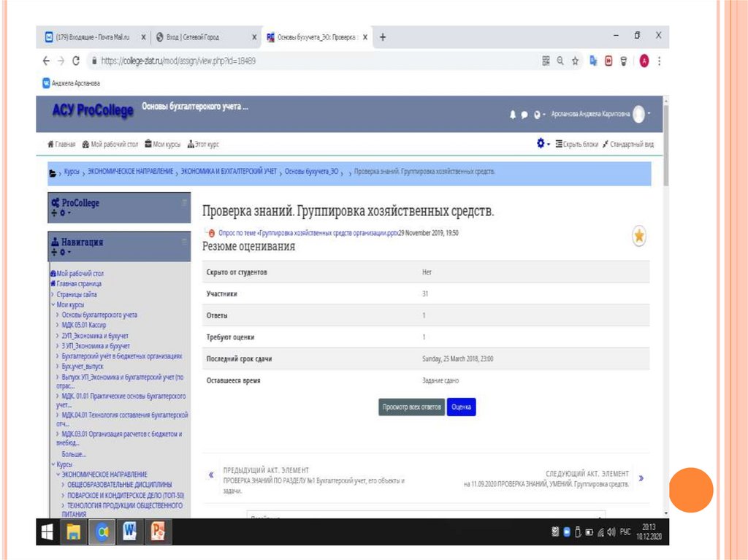The height and width of the screenshot is (560, 748).
Task: Expand МДК 05.01 Кассир tree item
Action: (x=58, y=325)
